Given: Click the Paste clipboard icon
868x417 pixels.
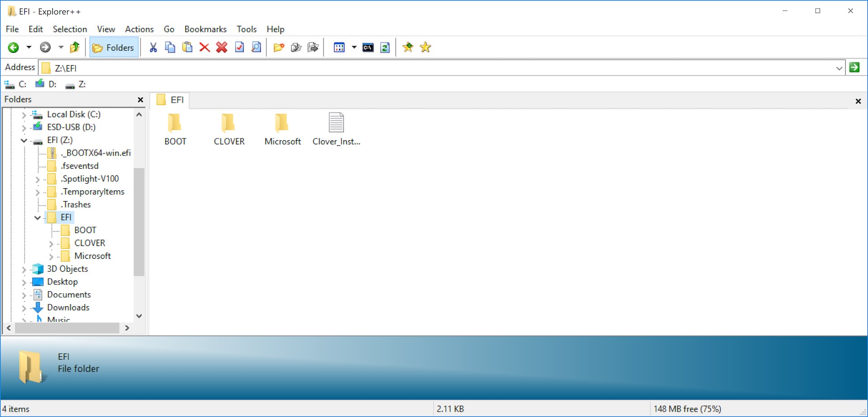Looking at the screenshot, I should pyautogui.click(x=187, y=47).
